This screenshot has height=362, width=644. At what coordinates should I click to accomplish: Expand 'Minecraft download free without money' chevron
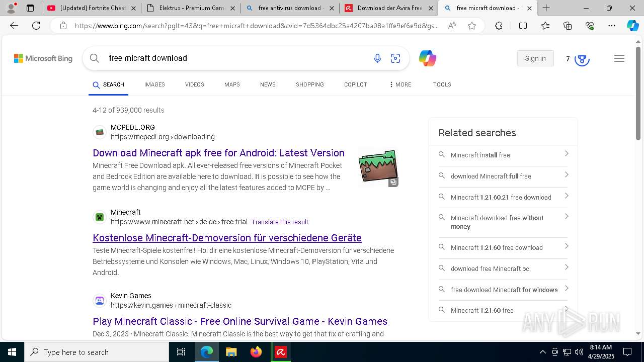click(x=567, y=217)
